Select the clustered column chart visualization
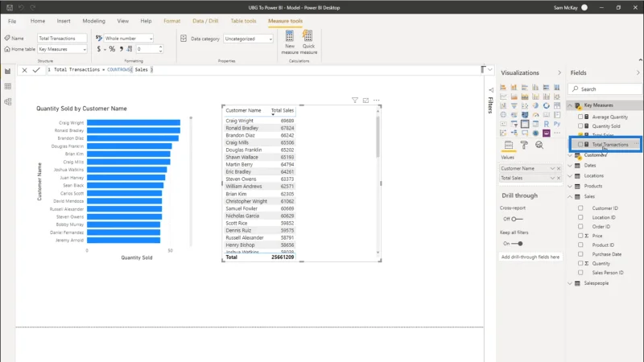 click(x=535, y=87)
